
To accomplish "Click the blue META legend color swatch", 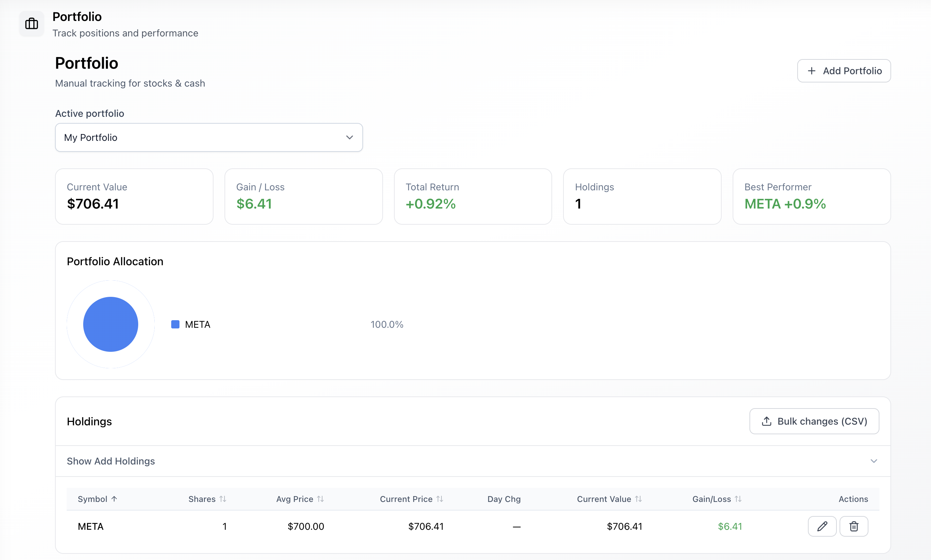I will 175,324.
